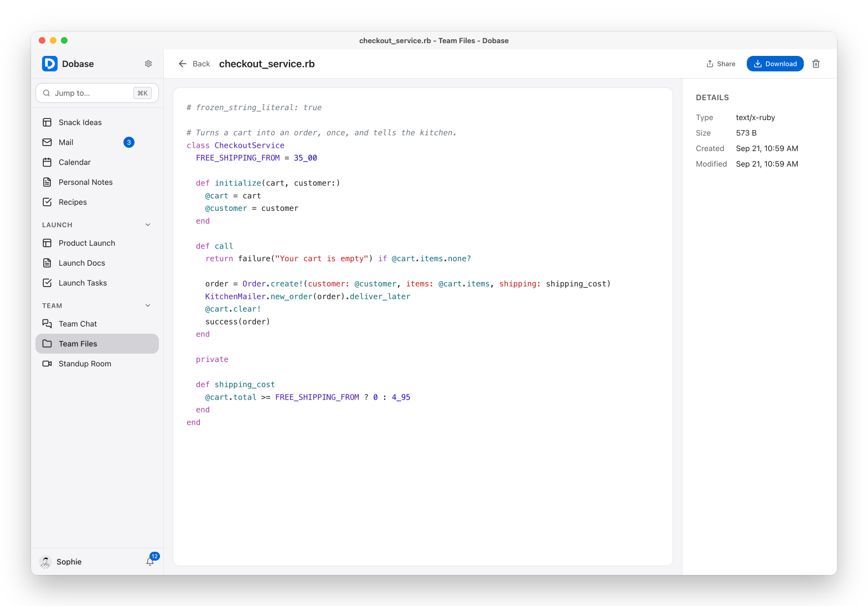Click the Snack Ideas board icon

click(47, 122)
